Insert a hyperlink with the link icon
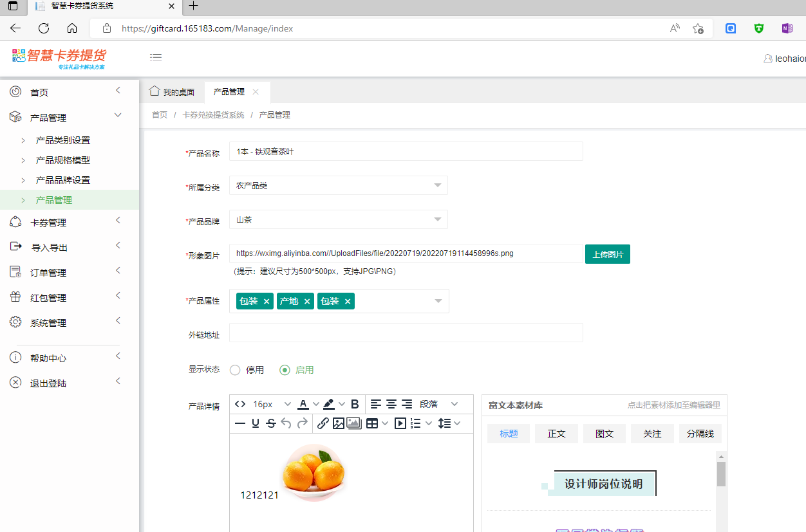Viewport: 806px width, 532px height. point(323,423)
